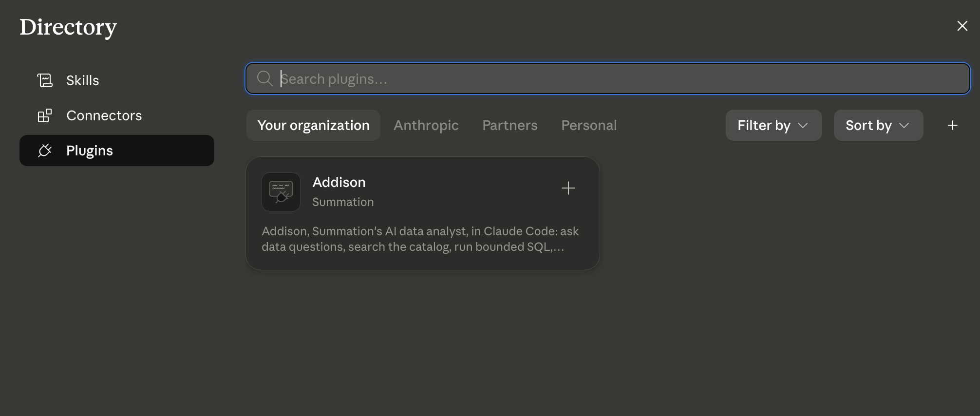Open the Sort by dropdown
Image resolution: width=980 pixels, height=416 pixels.
[878, 125]
